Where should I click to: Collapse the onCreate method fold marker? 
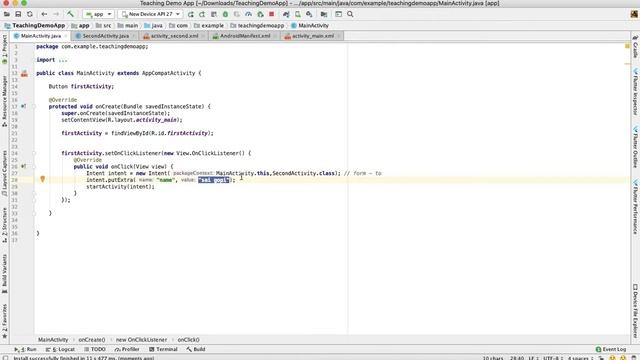(x=34, y=107)
